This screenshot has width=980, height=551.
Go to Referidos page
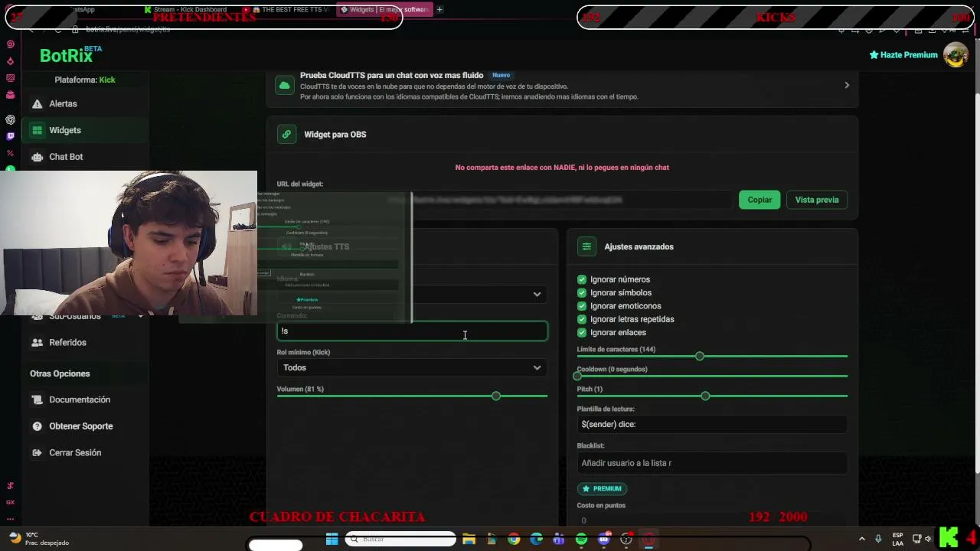(x=85, y=343)
